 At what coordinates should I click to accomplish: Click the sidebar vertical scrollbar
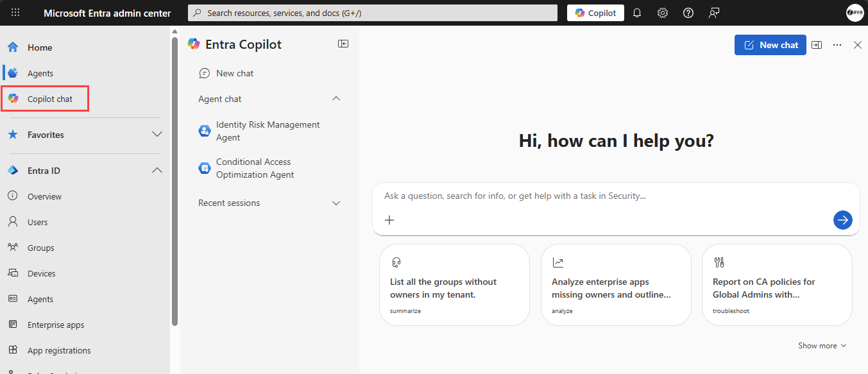pyautogui.click(x=174, y=181)
